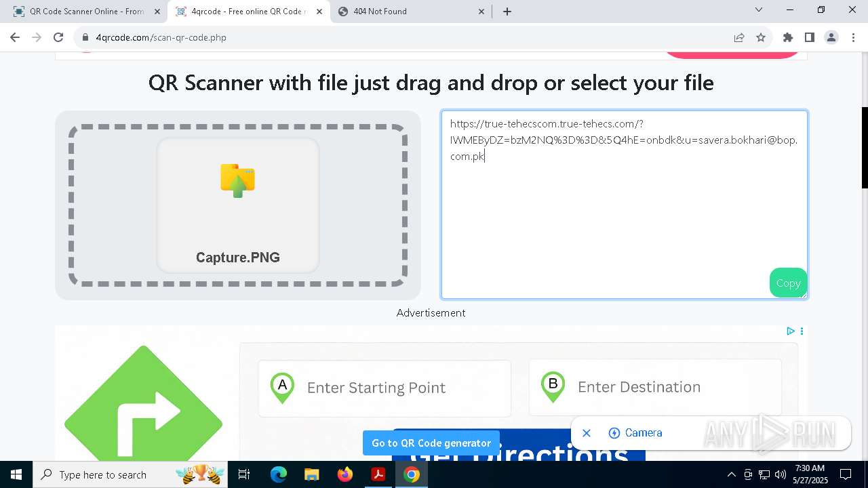
Task: View site information lock icon
Action: pyautogui.click(x=85, y=37)
